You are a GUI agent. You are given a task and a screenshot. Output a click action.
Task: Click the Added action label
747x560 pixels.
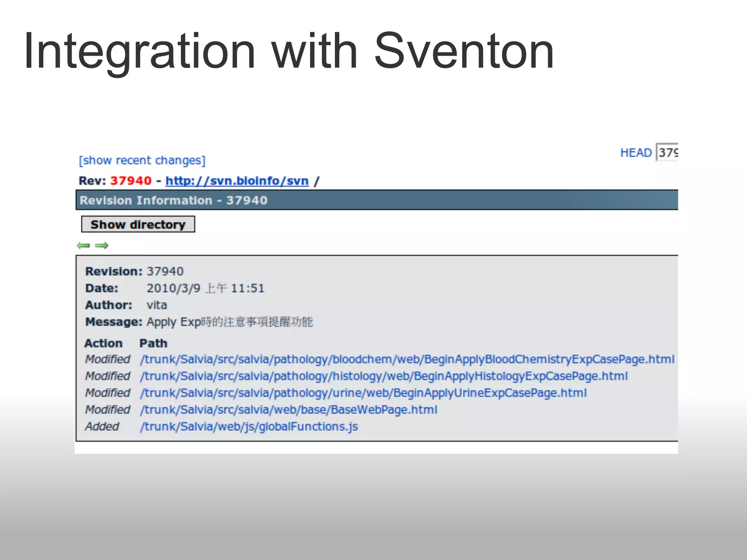tap(102, 426)
